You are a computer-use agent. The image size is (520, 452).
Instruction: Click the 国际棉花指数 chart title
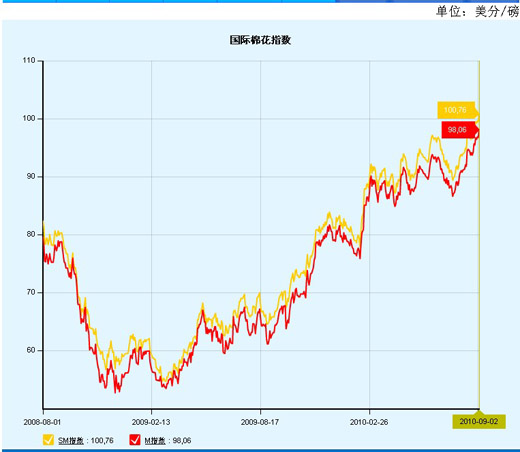(x=260, y=40)
